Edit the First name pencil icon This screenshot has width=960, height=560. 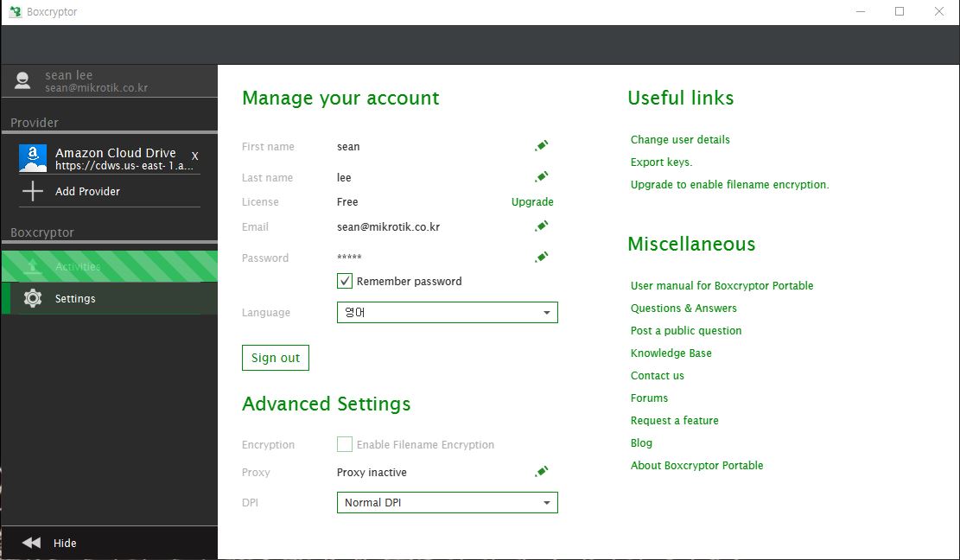click(x=541, y=146)
